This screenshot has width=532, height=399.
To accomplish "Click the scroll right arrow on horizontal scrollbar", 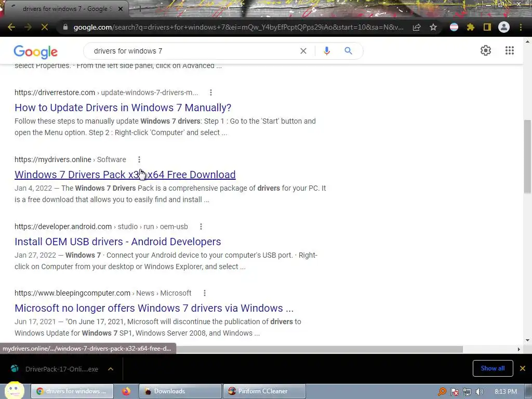I will coord(519,349).
